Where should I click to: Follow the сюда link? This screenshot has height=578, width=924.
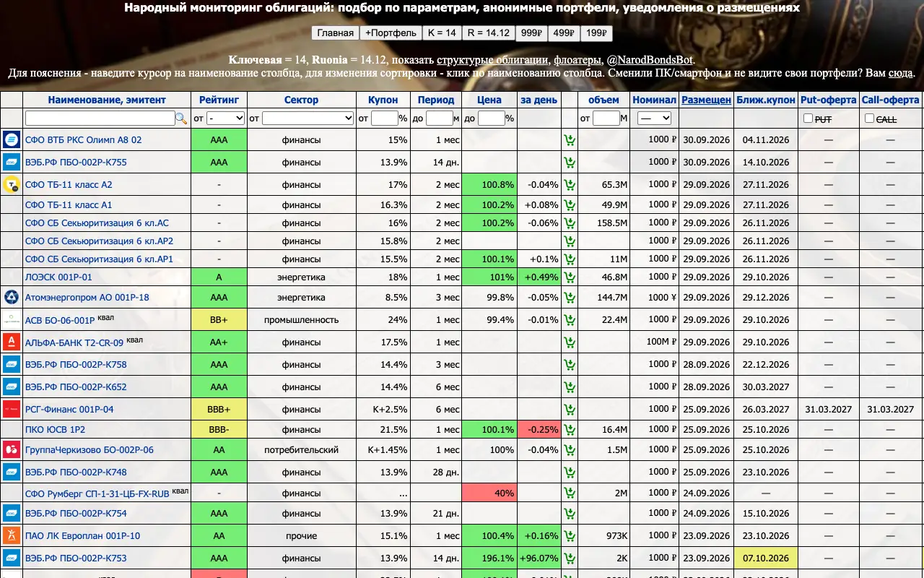[x=900, y=73]
